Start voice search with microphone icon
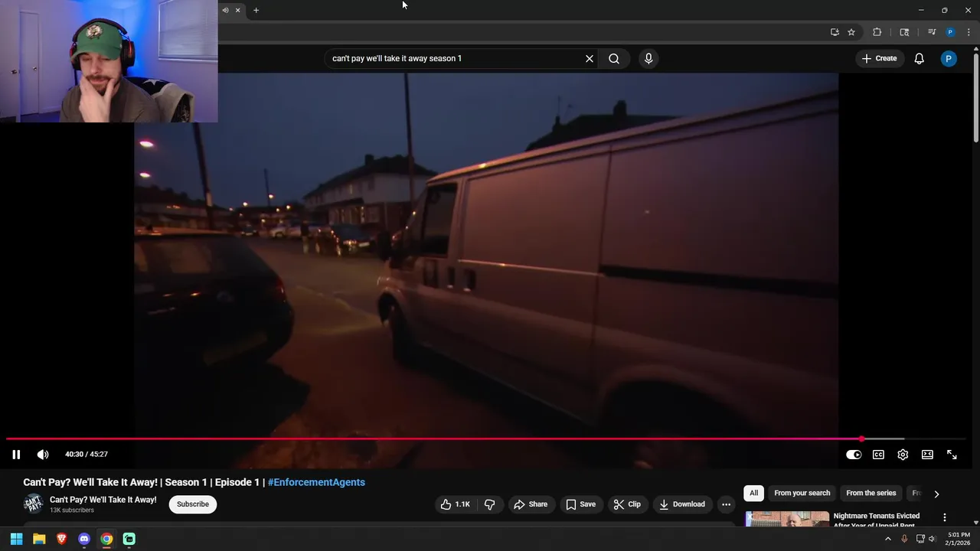Screen dimensions: 980x551 point(648,58)
